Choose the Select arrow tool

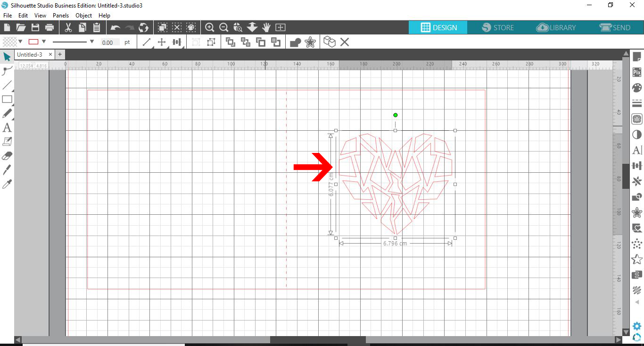[7, 57]
